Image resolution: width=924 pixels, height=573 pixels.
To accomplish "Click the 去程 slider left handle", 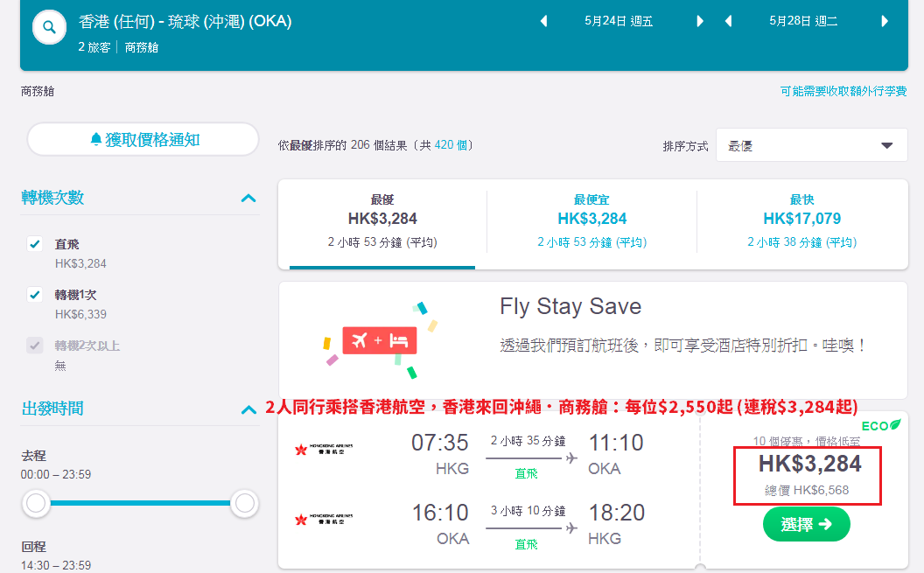I will point(36,504).
